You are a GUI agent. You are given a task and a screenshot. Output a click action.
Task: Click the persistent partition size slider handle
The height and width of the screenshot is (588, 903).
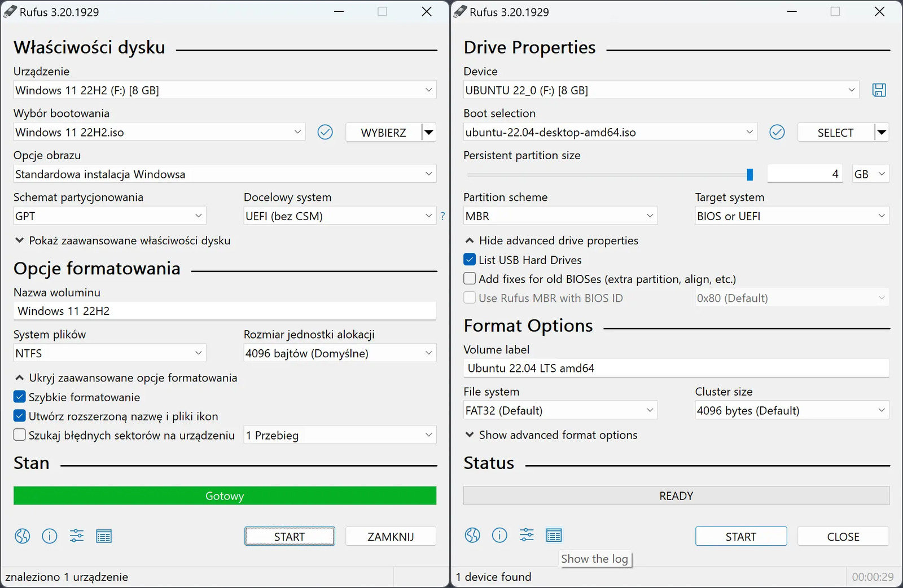pyautogui.click(x=749, y=174)
